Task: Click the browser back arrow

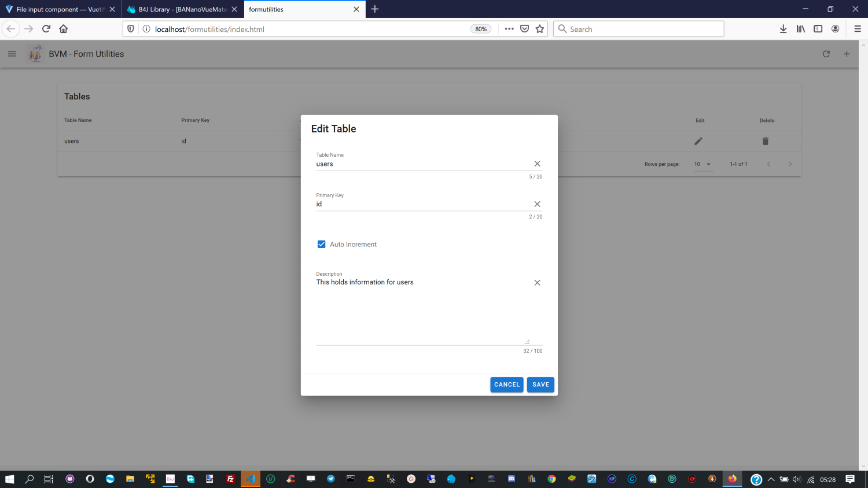Action: click(x=11, y=29)
